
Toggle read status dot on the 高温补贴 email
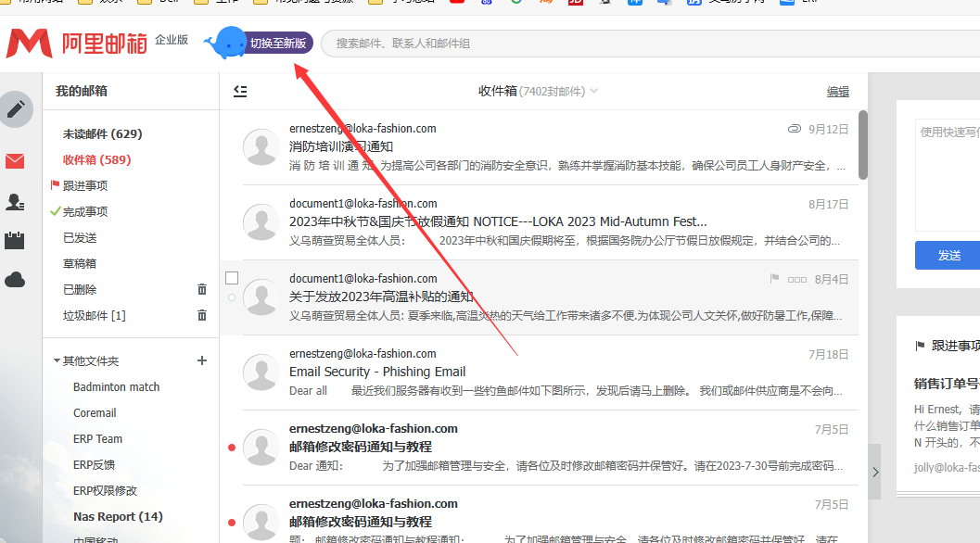[232, 297]
